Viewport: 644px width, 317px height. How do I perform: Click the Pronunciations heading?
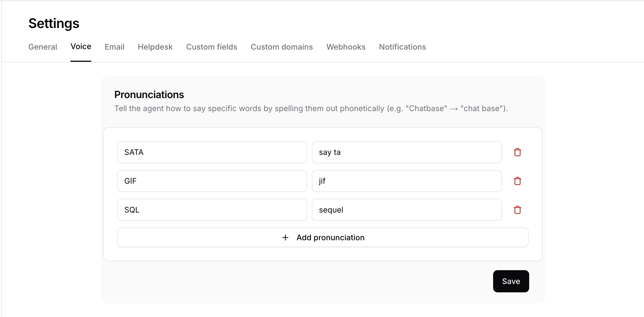point(149,95)
